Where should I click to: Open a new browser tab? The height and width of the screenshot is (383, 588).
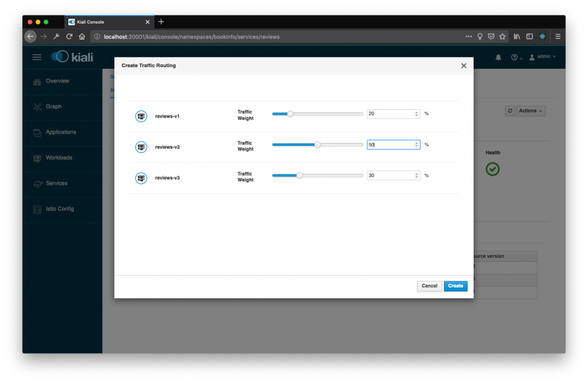161,21
